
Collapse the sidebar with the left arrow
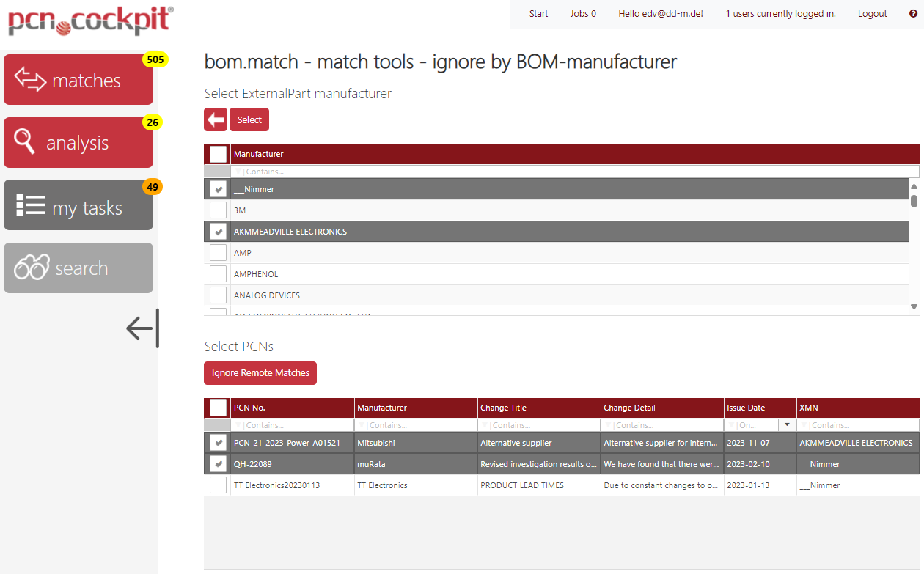click(142, 328)
